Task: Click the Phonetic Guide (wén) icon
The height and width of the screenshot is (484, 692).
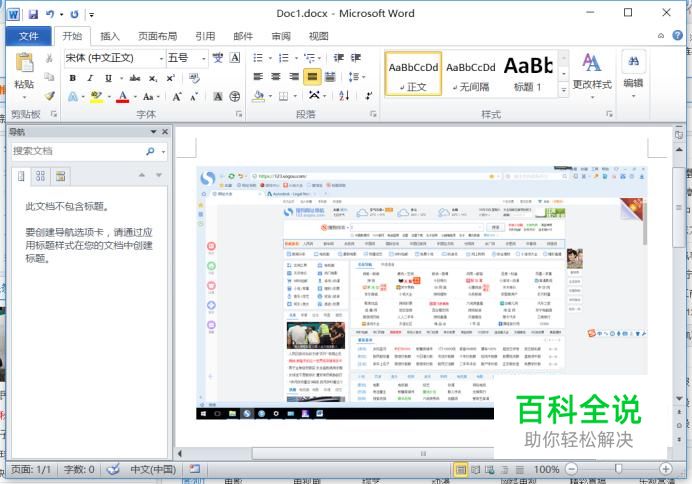Action: pos(218,58)
